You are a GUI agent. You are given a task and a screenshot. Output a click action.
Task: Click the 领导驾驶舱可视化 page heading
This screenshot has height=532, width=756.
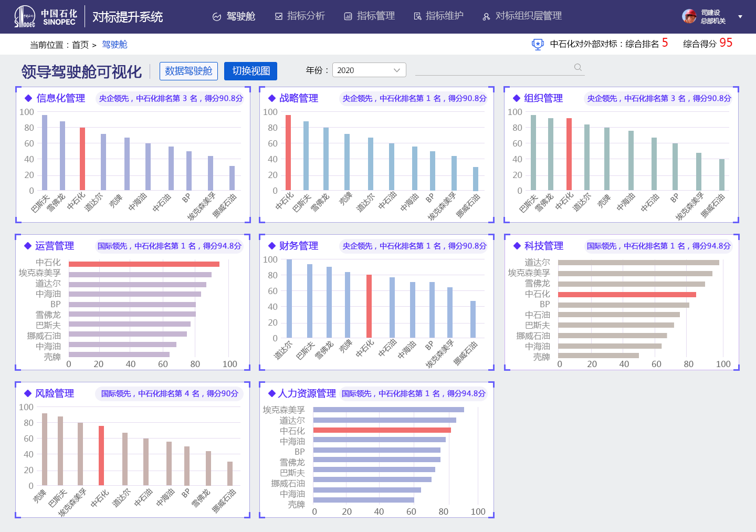pyautogui.click(x=81, y=71)
